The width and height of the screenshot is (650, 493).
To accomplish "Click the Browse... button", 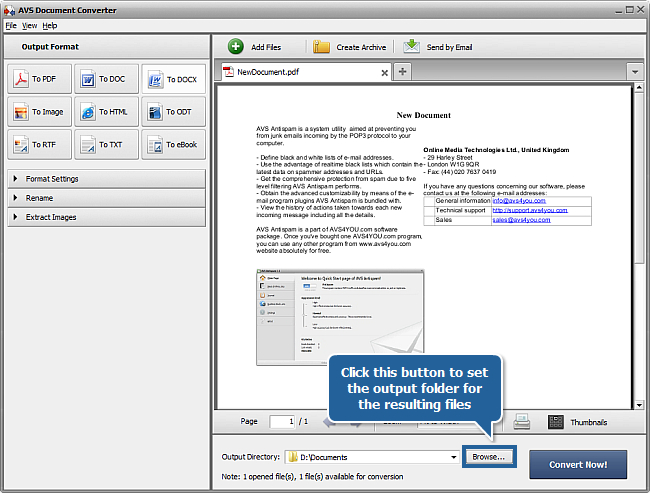I will (489, 457).
